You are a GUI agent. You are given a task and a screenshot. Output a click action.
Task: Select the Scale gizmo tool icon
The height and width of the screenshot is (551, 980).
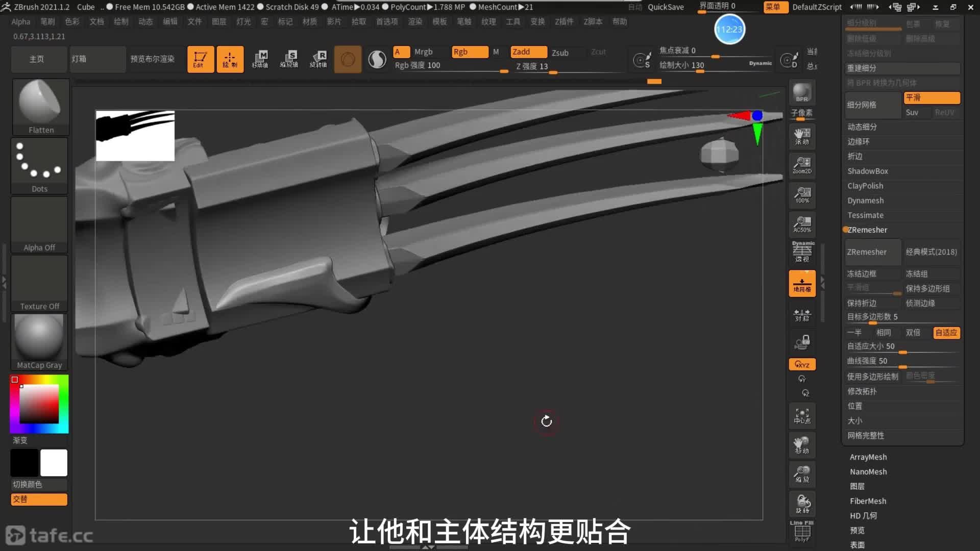point(289,59)
